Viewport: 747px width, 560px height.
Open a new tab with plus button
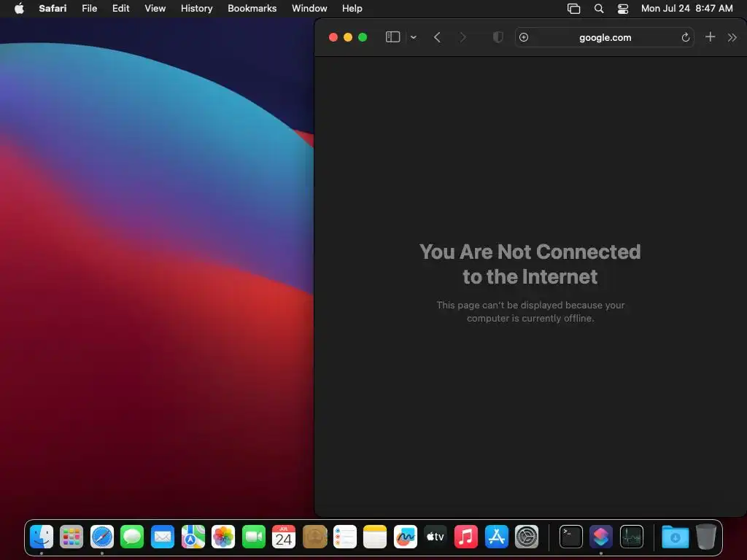(x=710, y=36)
